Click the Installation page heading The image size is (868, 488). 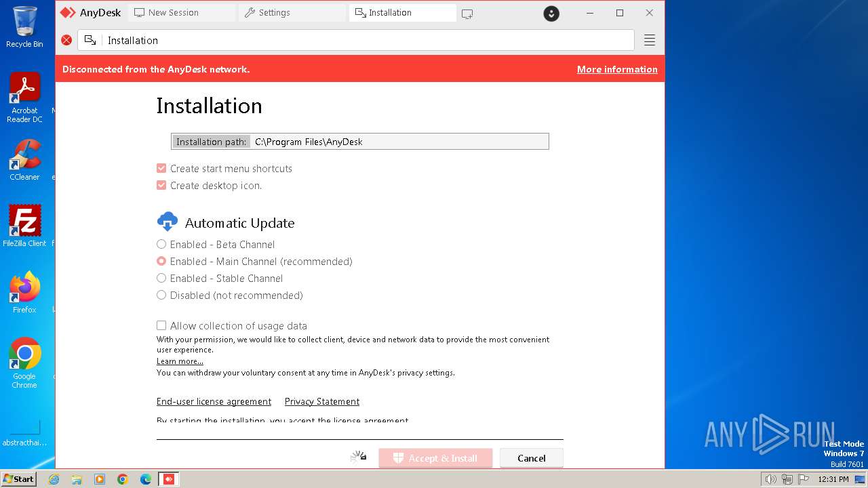pyautogui.click(x=209, y=106)
